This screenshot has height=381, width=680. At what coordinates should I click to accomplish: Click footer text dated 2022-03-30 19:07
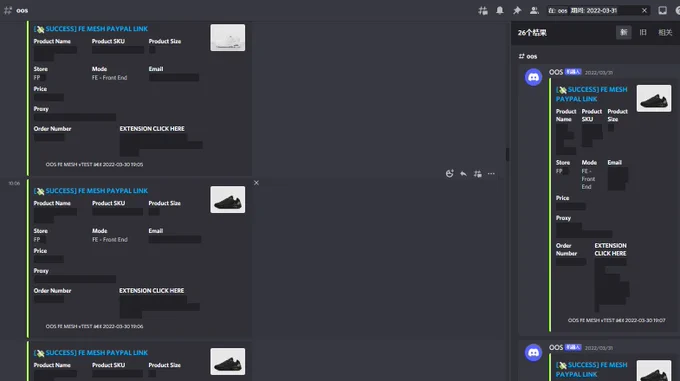point(616,320)
